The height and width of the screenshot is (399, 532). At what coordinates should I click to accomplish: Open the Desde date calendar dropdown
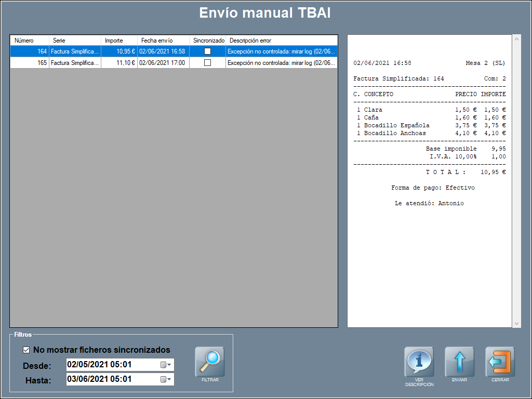click(166, 365)
